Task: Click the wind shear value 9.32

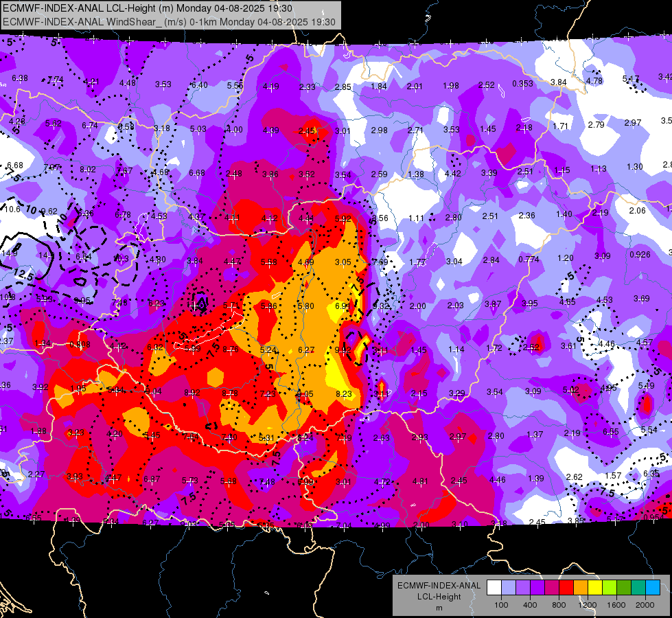Action: point(380,306)
